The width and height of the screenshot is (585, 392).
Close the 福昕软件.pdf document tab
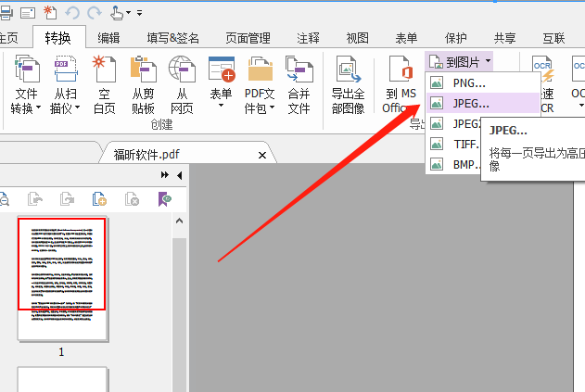(x=262, y=155)
